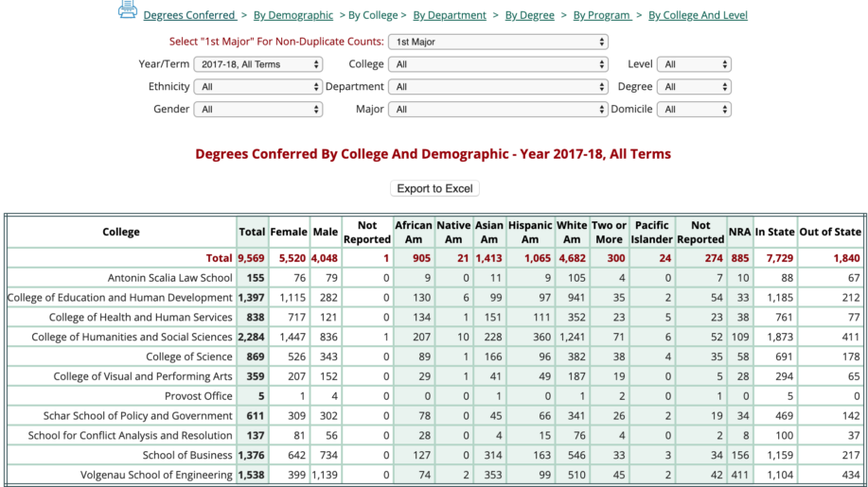Click the NRA column header
The width and height of the screenshot is (868, 487).
[x=739, y=233]
